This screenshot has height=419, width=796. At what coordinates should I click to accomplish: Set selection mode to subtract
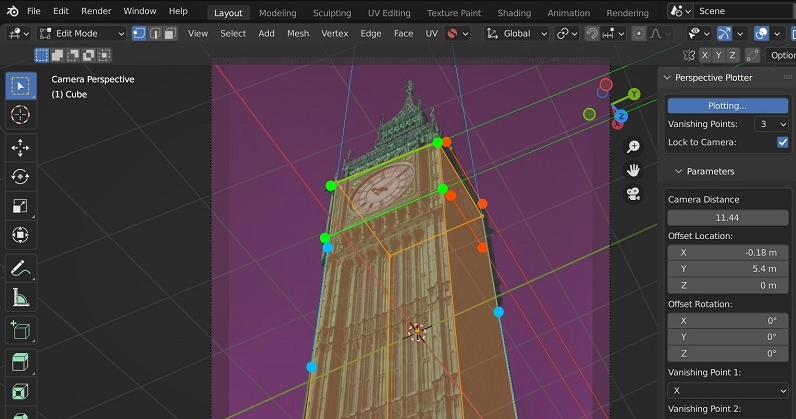coord(73,55)
